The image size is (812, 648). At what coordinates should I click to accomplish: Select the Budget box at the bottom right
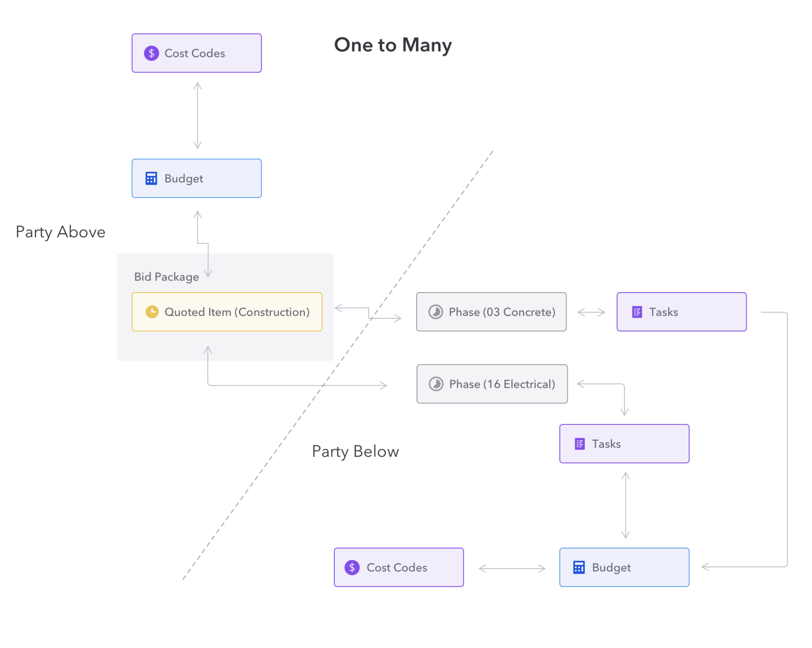pos(624,568)
